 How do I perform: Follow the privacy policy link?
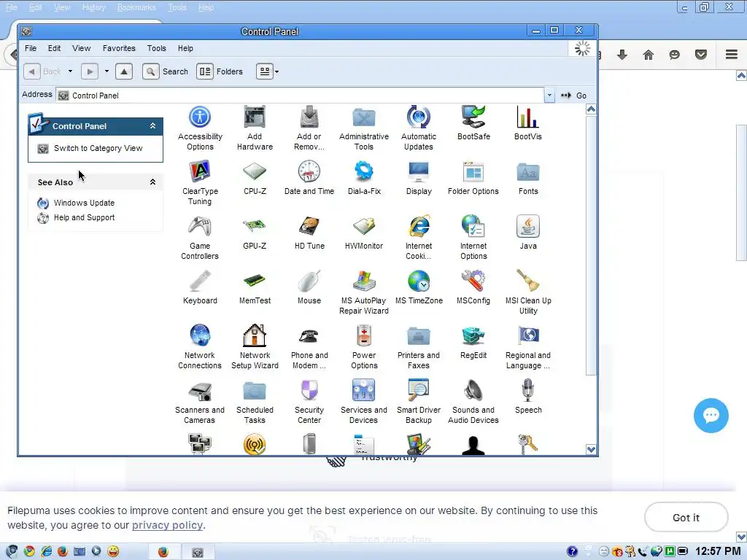[x=167, y=525]
